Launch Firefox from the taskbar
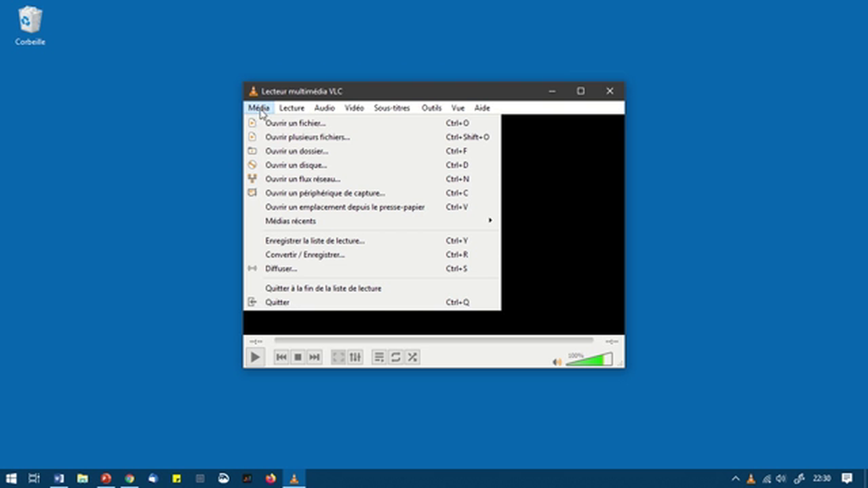 (x=270, y=479)
